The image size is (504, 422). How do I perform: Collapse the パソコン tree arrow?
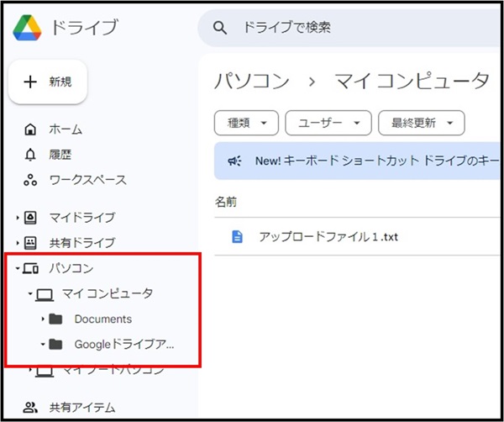[x=17, y=269]
